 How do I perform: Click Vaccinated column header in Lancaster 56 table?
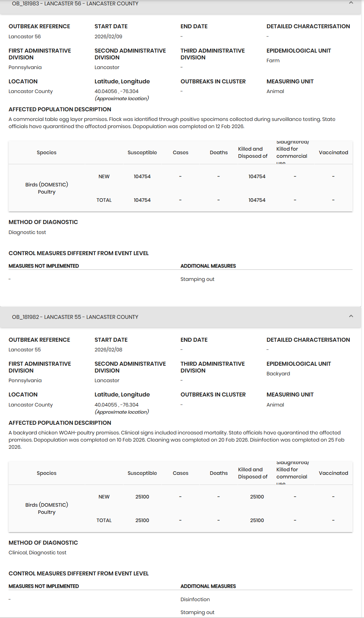pos(333,152)
